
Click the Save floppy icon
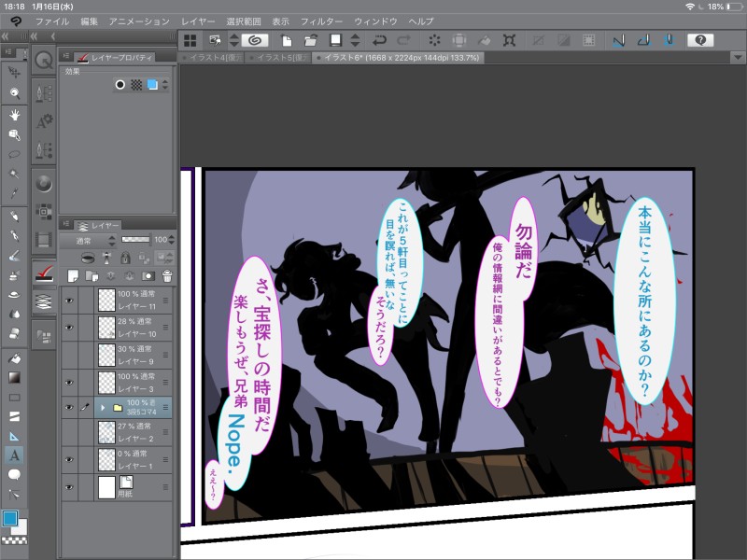336,40
